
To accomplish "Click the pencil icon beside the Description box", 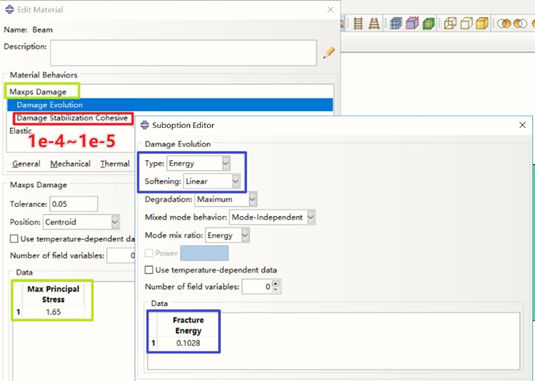I will pos(329,53).
